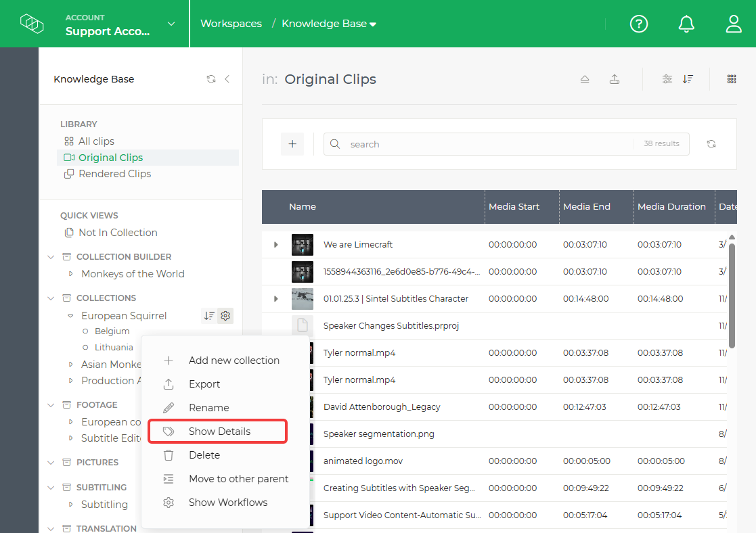756x533 pixels.
Task: Choose Show Workflows from context menu
Action: click(225, 502)
